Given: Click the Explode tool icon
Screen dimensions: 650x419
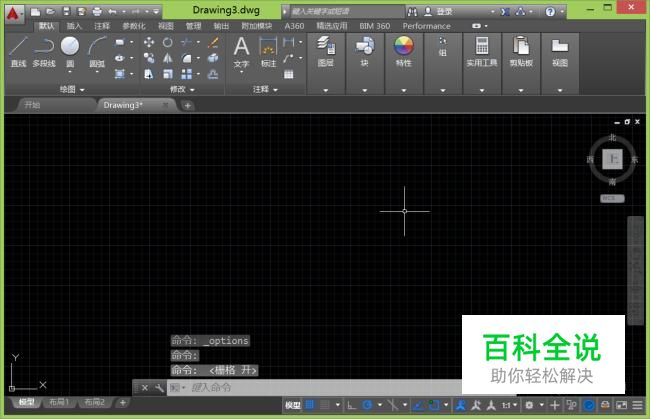Looking at the screenshot, I should point(213,58).
